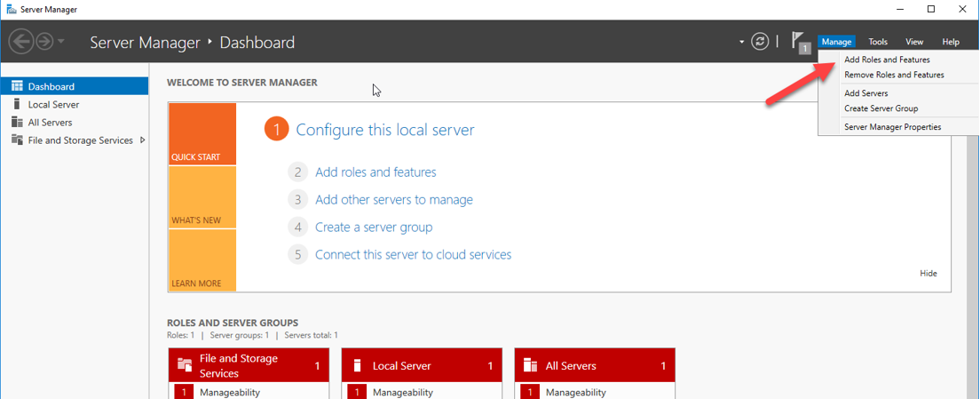Click Add roles and features link

coord(375,172)
